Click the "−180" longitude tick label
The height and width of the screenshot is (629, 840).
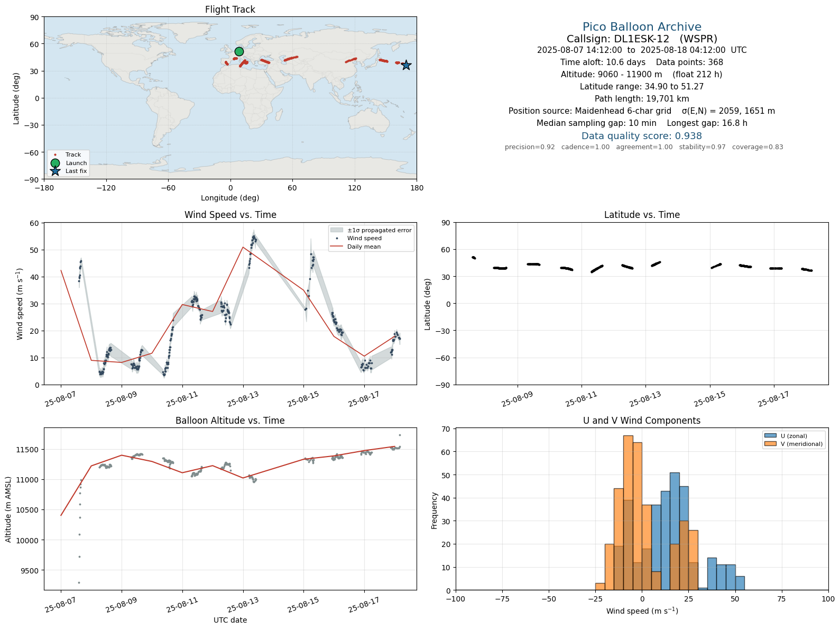coord(44,188)
